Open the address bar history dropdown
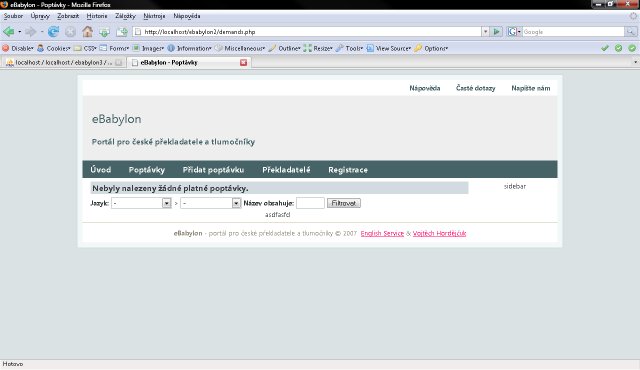This screenshot has height=370, width=640. (485, 31)
